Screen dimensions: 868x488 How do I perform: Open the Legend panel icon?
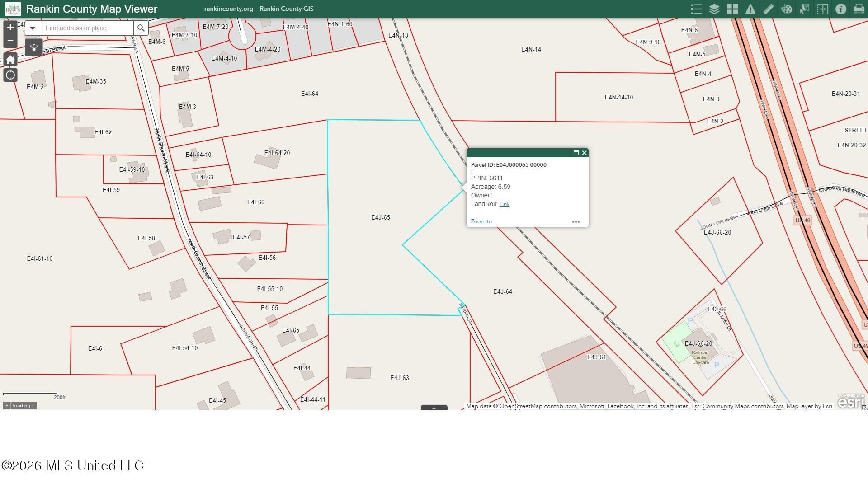point(696,9)
